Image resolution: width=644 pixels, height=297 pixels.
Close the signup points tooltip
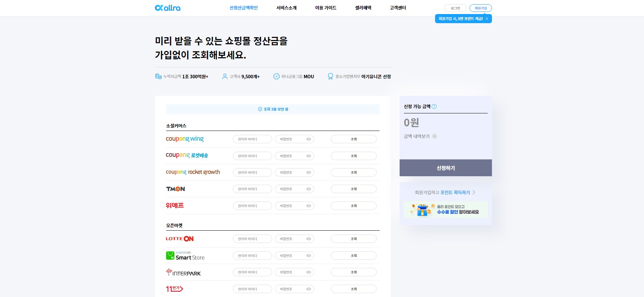click(487, 19)
